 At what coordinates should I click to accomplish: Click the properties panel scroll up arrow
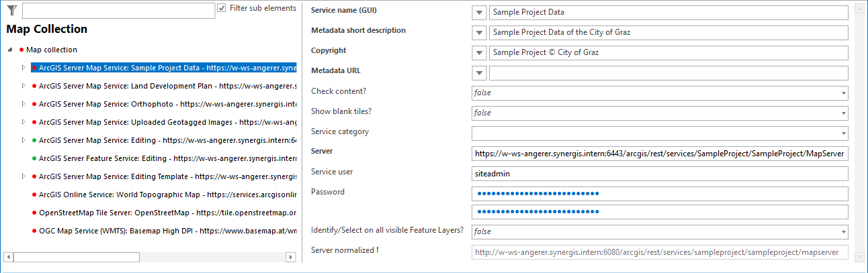click(x=858, y=9)
